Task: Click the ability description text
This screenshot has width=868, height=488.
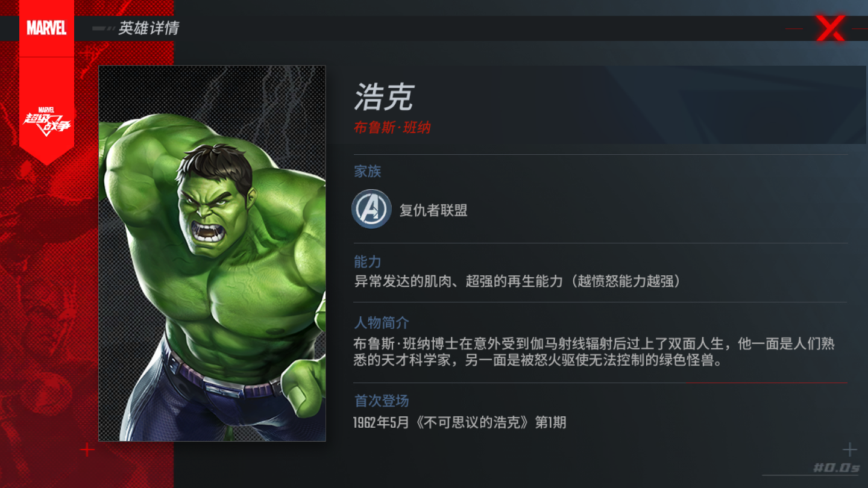Action: coord(518,281)
